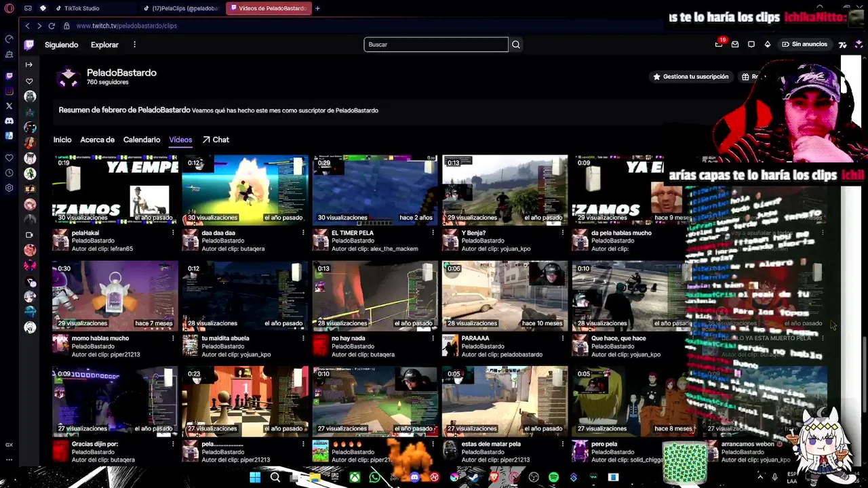Screen dimensions: 868x488
Task: Open the Windows Start button
Action: tap(255, 478)
